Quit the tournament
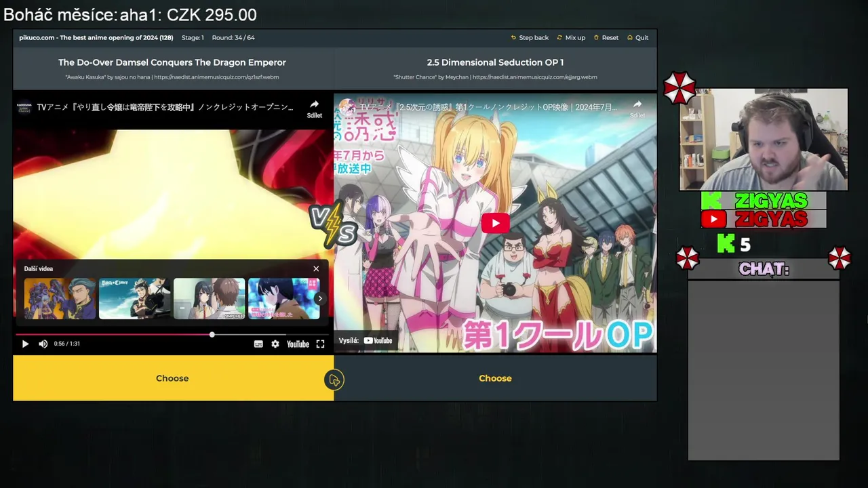This screenshot has width=868, height=488. tap(637, 38)
